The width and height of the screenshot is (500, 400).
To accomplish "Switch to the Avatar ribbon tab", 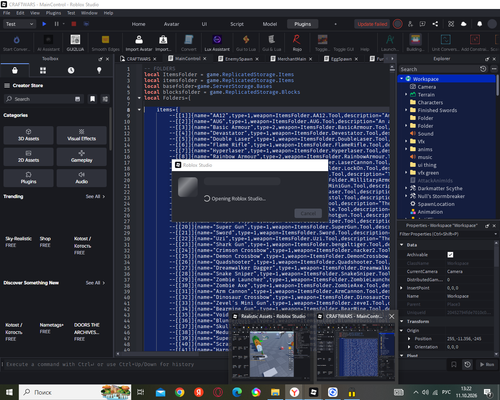I will (171, 24).
